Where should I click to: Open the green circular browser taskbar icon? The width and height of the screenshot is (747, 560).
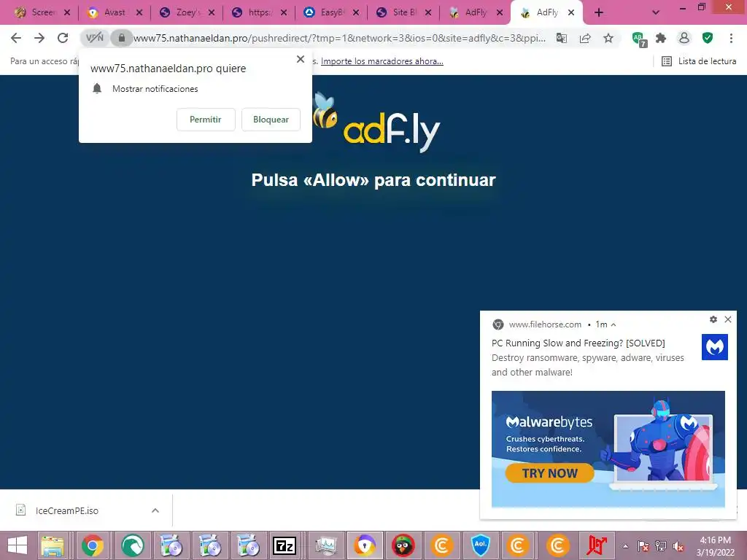(133, 545)
